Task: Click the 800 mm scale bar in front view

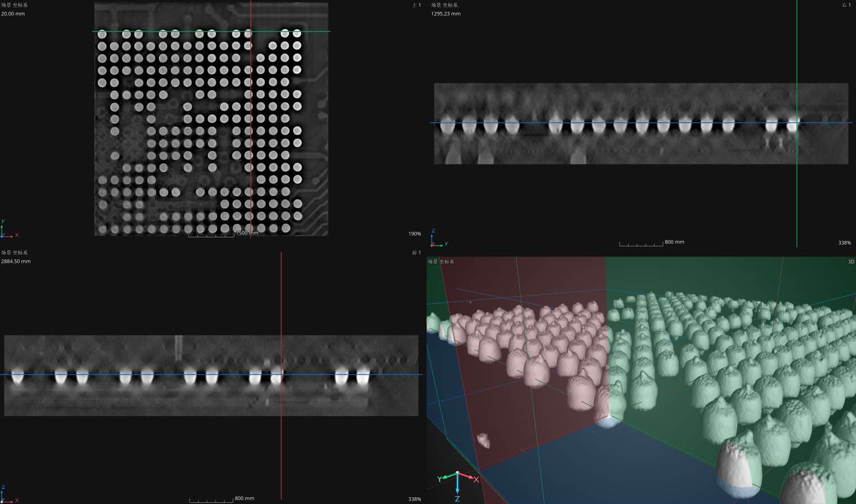Action: (x=222, y=499)
